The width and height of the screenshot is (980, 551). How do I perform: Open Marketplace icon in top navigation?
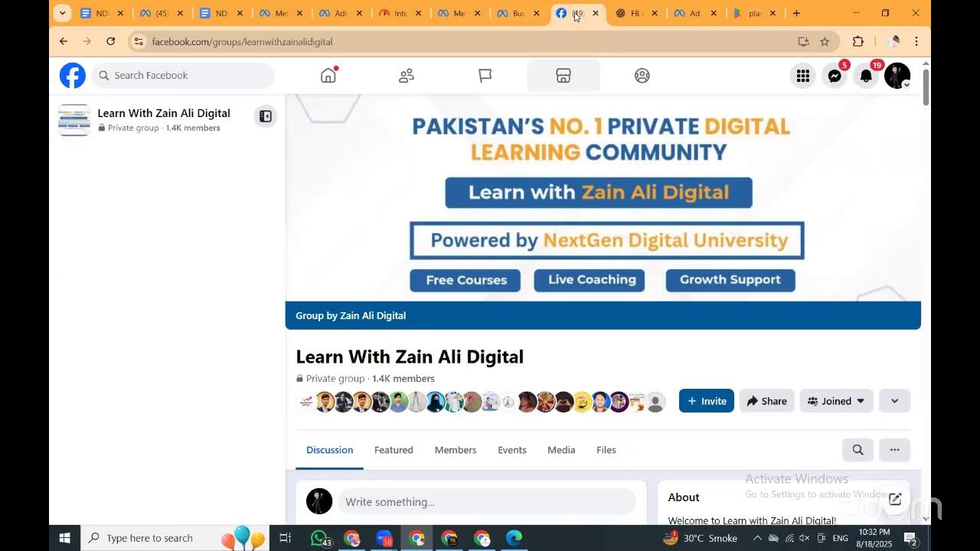[563, 76]
